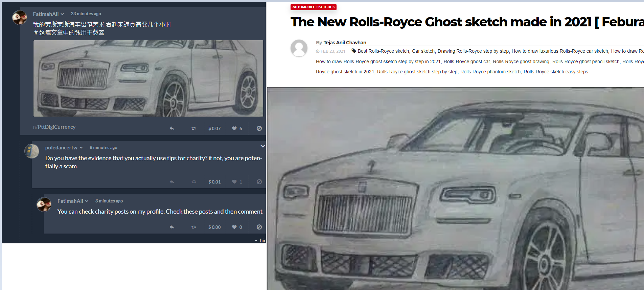Open the n/PttDigiCurrency community link

[x=54, y=127]
